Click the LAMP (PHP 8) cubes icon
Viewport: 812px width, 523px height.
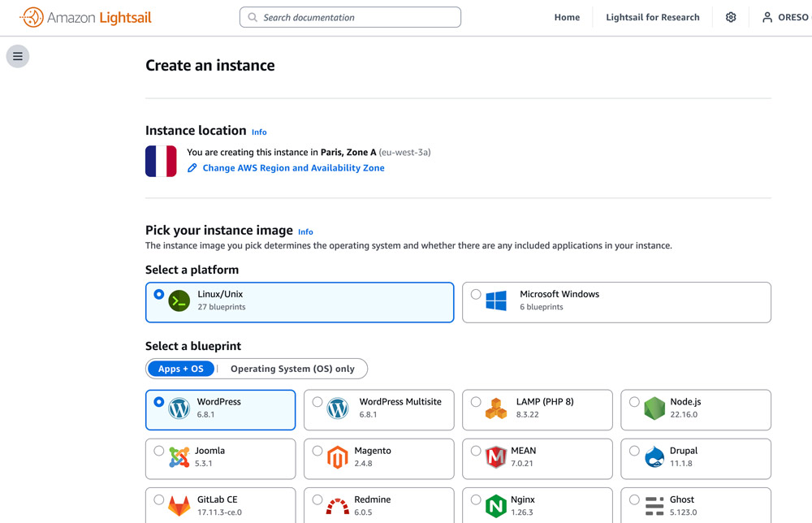click(496, 408)
